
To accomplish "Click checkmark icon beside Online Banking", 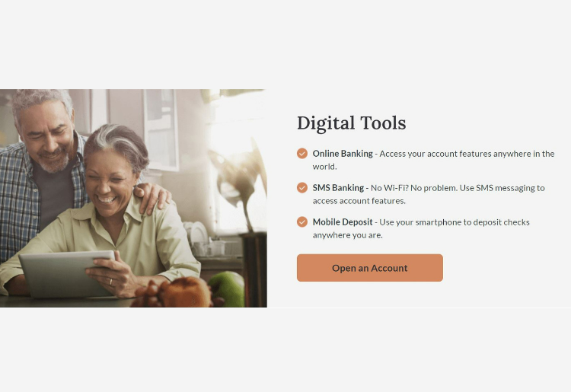I will (x=302, y=154).
